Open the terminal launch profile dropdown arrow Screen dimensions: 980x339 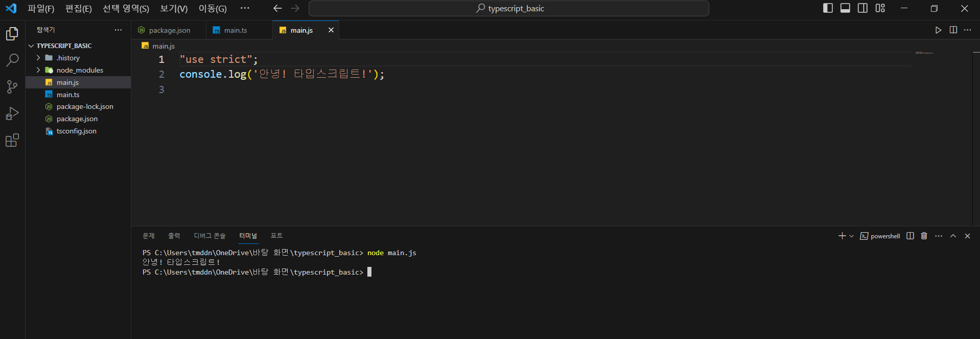pyautogui.click(x=852, y=236)
